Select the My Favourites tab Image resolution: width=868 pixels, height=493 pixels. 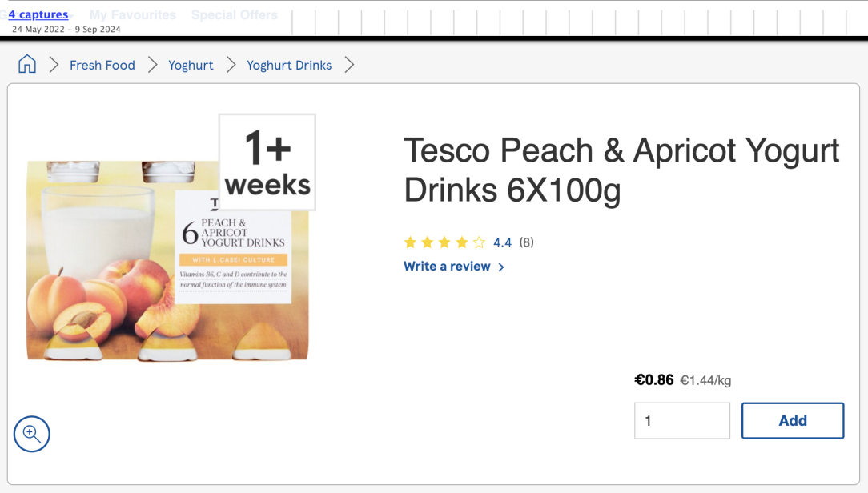(x=133, y=15)
